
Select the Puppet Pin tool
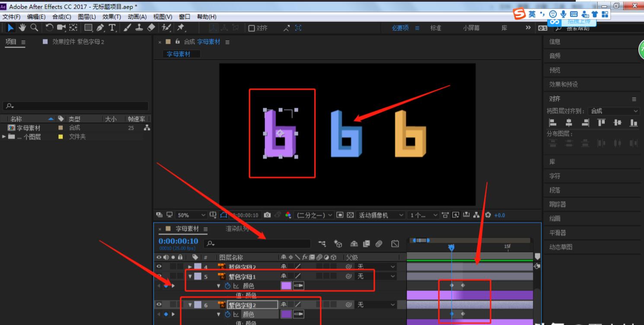click(181, 28)
